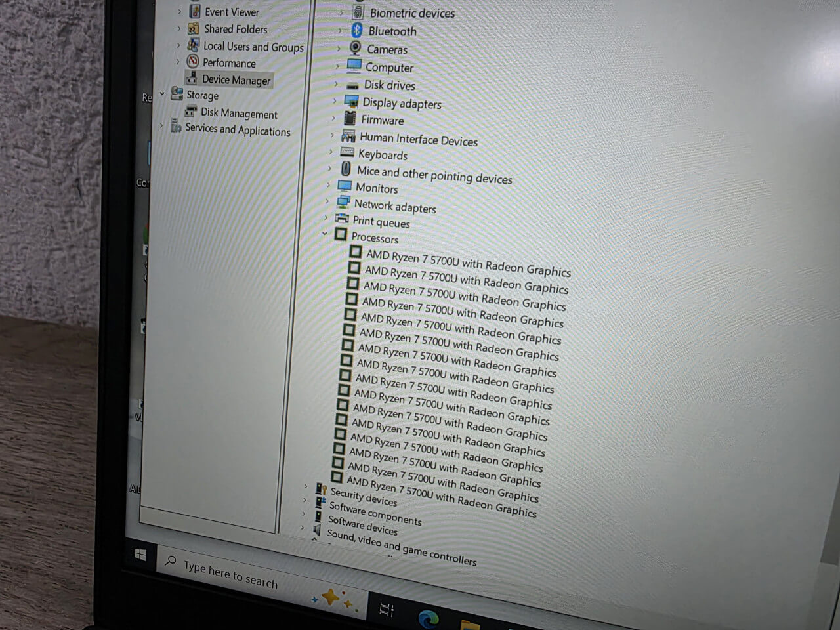Select the Event Viewer icon
Viewport: 840px width, 630px height.
point(195,11)
